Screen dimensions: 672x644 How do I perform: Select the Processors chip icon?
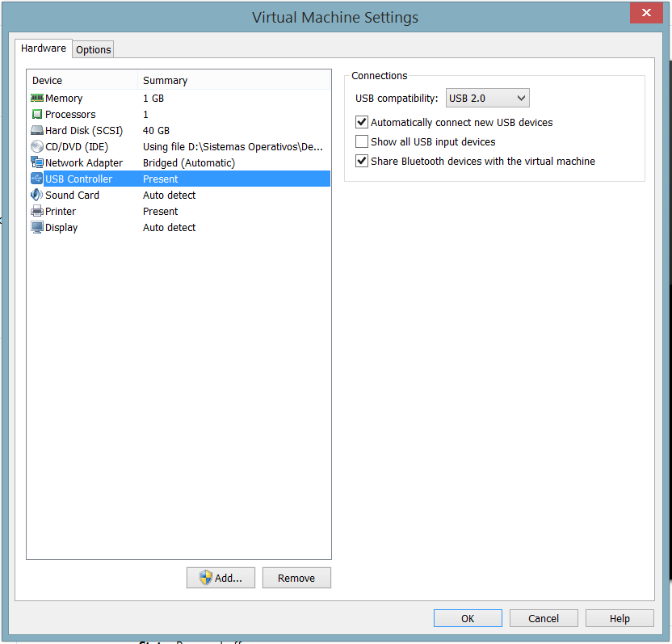click(x=37, y=114)
